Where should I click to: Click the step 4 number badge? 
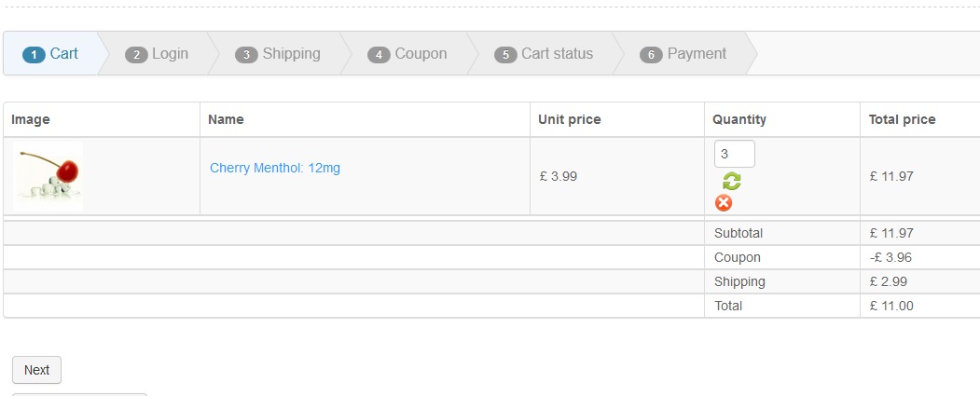click(x=379, y=55)
